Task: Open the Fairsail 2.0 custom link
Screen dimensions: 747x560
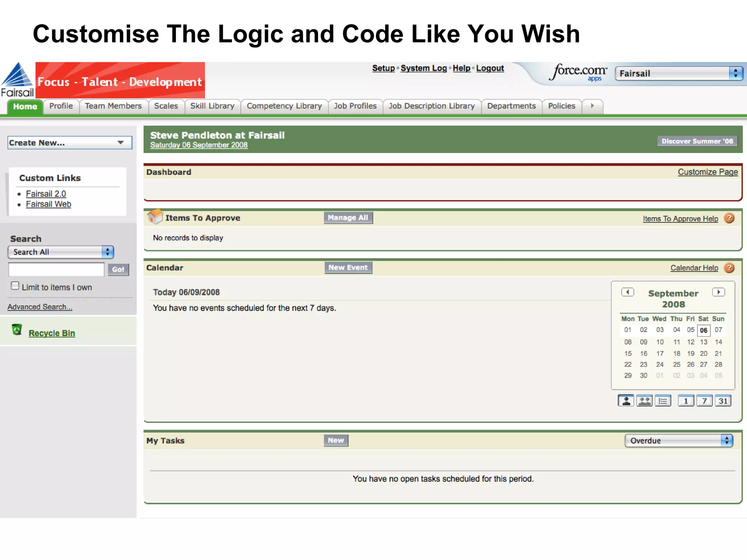Action: (46, 194)
